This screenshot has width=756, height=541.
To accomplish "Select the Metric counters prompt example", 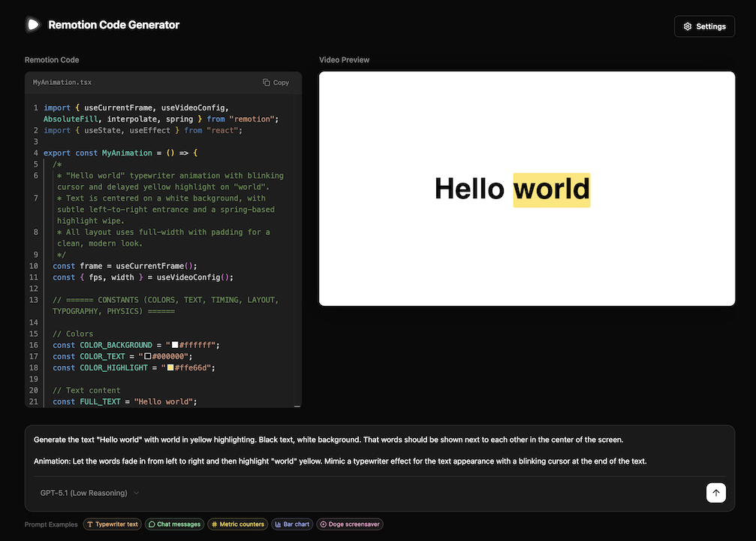I will click(236, 524).
